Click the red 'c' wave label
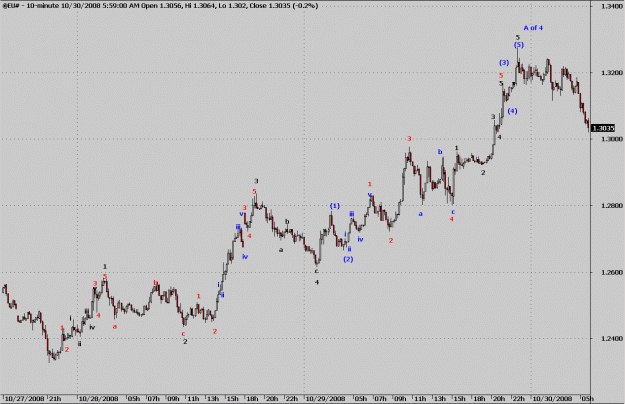 pos(183,334)
